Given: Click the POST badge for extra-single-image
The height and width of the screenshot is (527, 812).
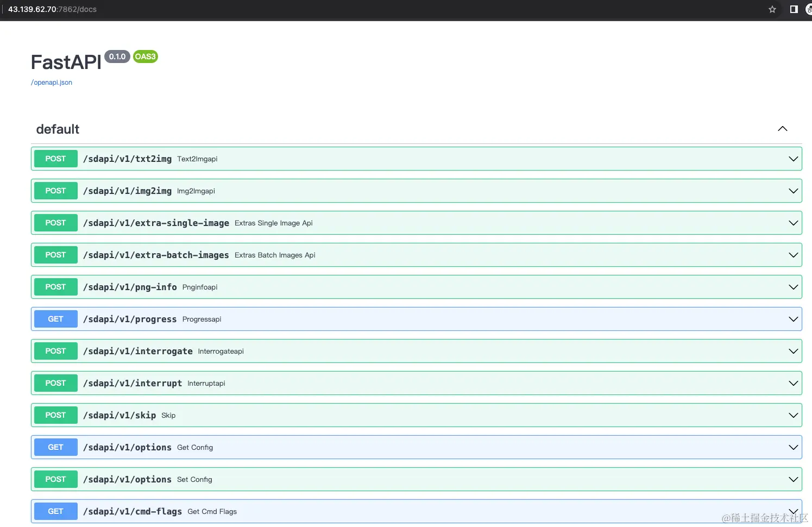Looking at the screenshot, I should click(55, 223).
